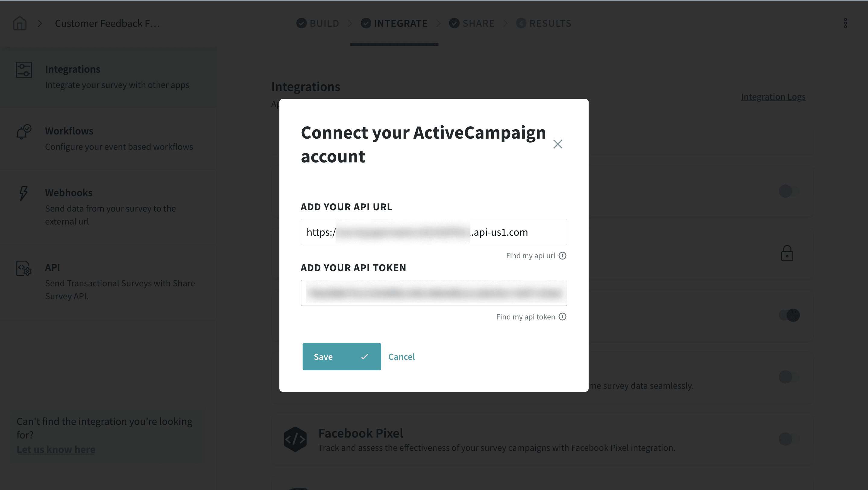The width and height of the screenshot is (868, 490).
Task: Click the Webhooks lightning icon
Action: click(x=23, y=193)
